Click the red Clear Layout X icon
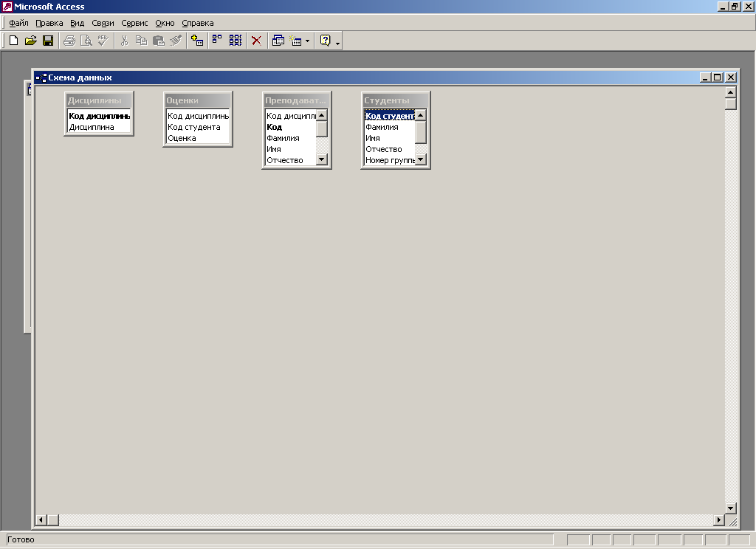 coord(256,41)
